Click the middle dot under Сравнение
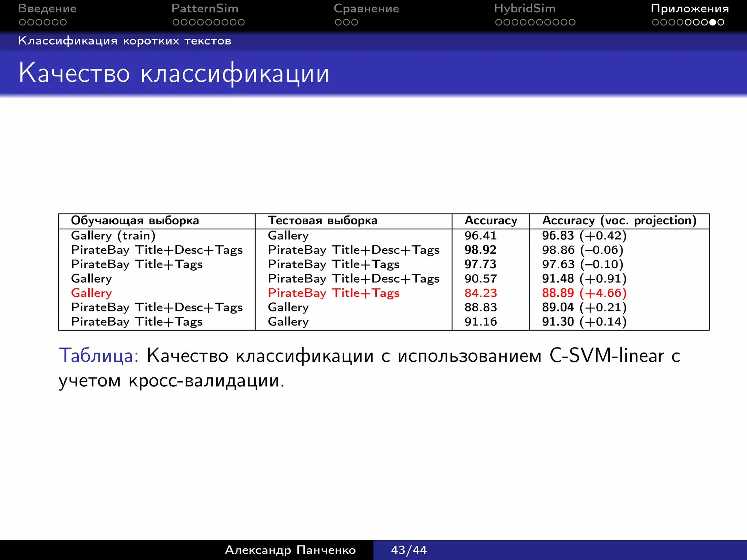Screen dimensions: 747x560 tap(346, 22)
